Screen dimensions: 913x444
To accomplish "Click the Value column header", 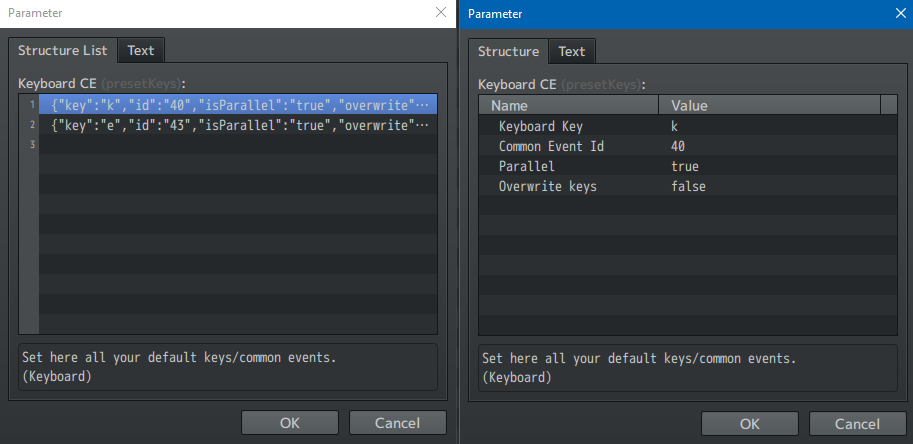I will click(x=768, y=106).
